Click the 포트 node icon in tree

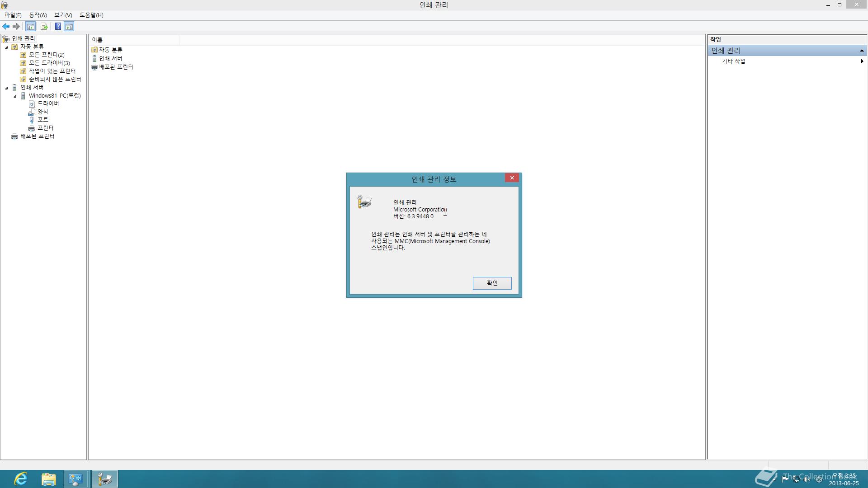32,120
